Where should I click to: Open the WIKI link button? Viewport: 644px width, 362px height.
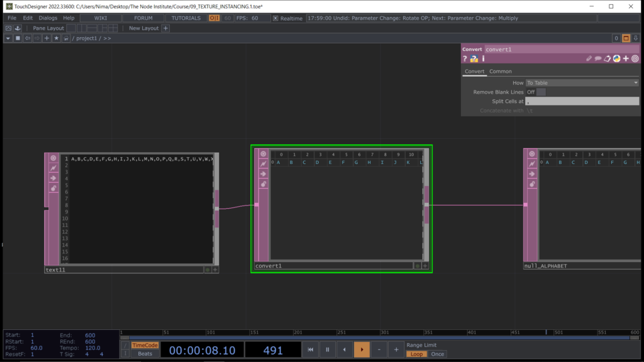click(101, 18)
